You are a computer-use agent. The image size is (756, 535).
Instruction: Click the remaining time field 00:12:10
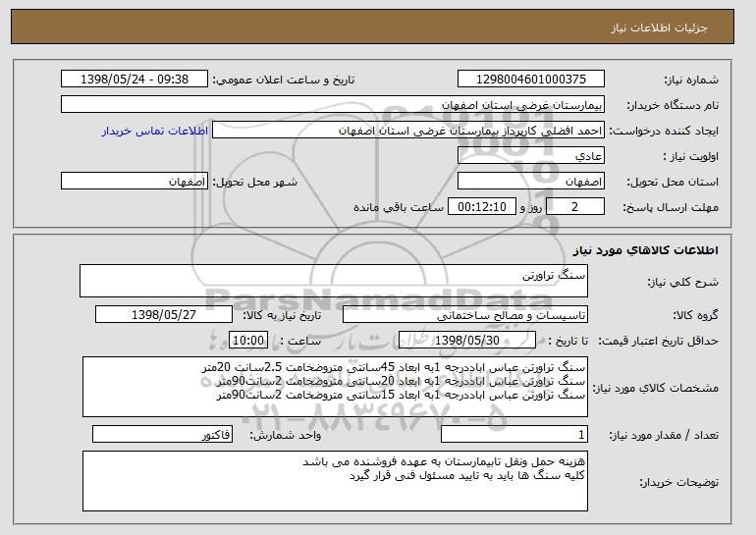click(x=482, y=207)
